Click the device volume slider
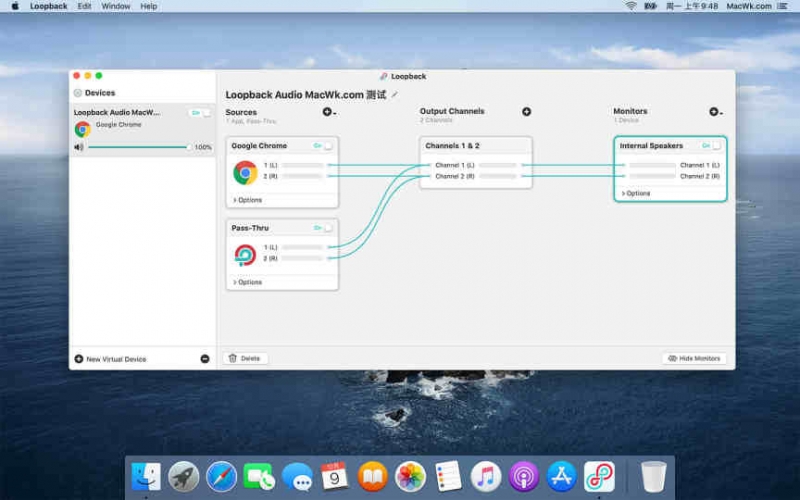The width and height of the screenshot is (800, 500). (138, 147)
